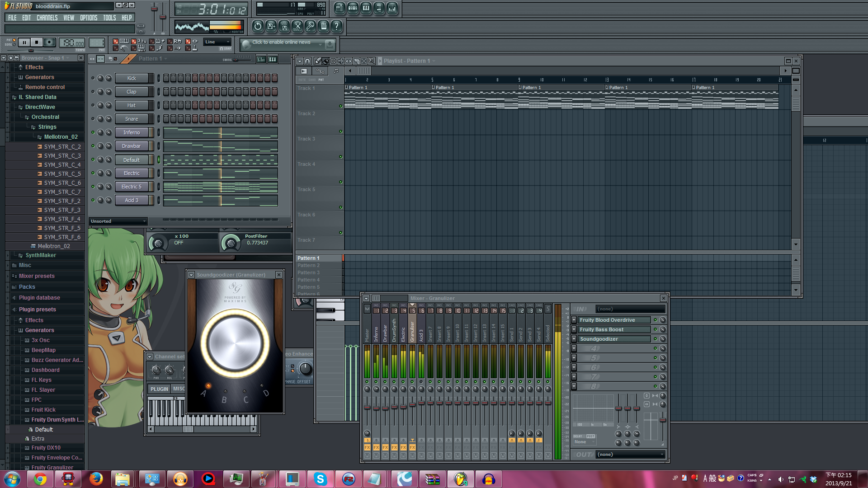The image size is (868, 488).
Task: Toggle the wait for input switch
Action: pyautogui.click(x=134, y=48)
